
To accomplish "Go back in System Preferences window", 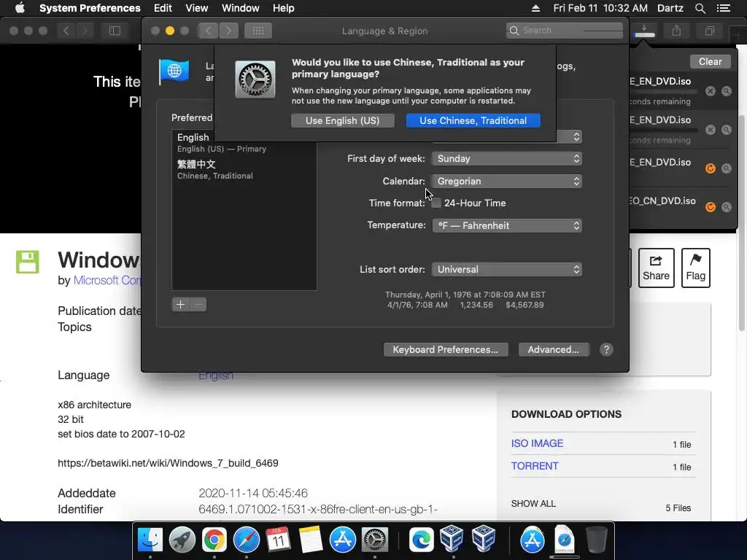I will point(208,31).
